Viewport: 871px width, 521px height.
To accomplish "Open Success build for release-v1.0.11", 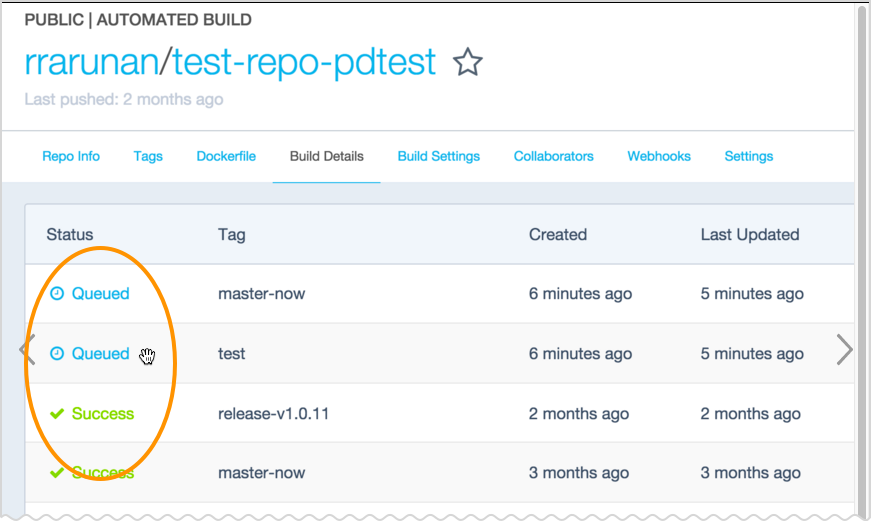I will pyautogui.click(x=102, y=414).
